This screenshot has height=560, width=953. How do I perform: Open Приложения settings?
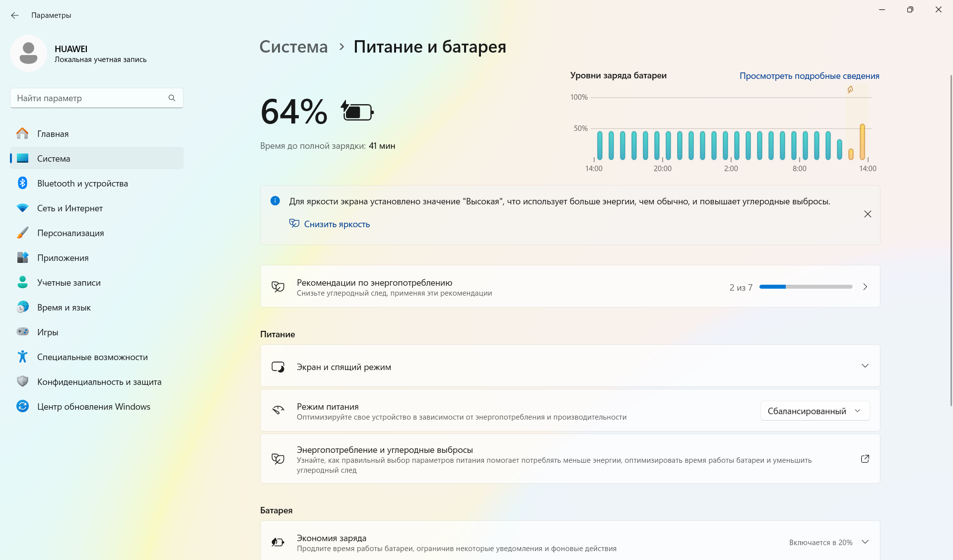(97, 257)
